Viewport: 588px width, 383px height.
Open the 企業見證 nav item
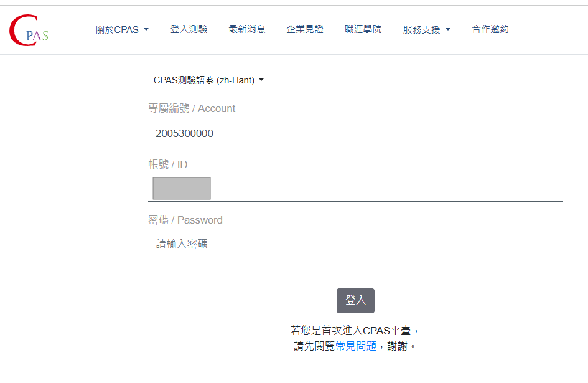pos(305,29)
